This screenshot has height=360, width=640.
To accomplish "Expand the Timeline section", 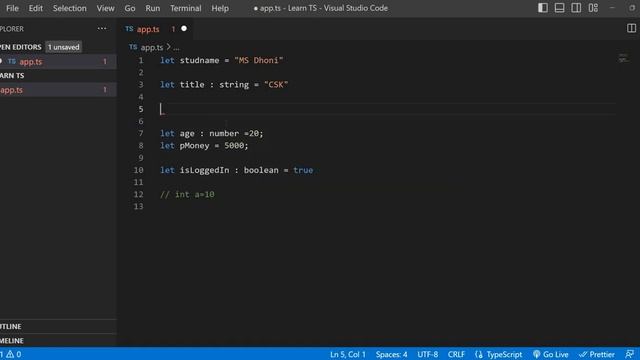I will coord(58,340).
